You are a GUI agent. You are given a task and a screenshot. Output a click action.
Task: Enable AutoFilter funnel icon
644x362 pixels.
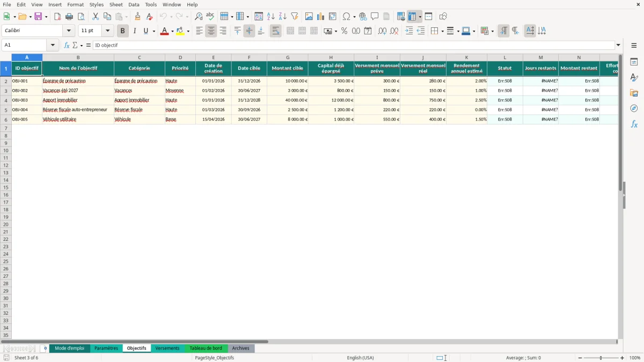[x=295, y=17]
